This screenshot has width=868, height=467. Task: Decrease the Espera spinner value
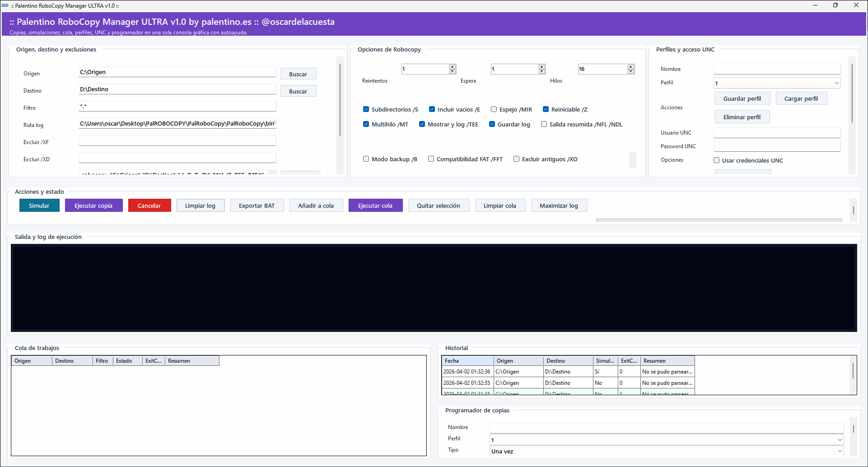(542, 71)
